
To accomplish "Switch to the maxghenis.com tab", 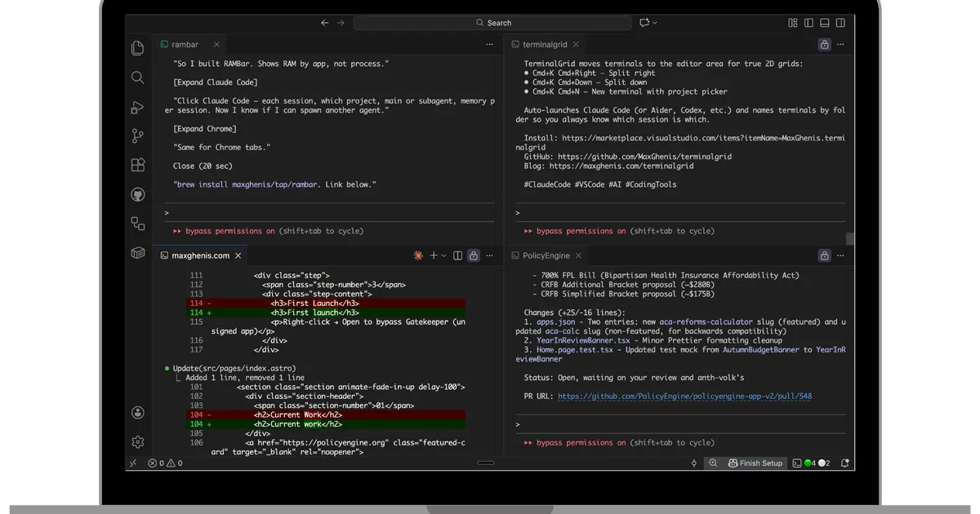I will [200, 255].
